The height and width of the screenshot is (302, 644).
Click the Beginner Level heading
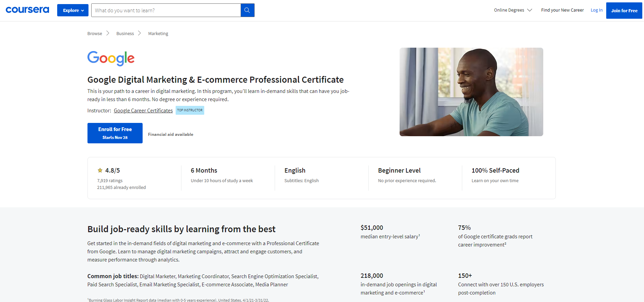399,170
